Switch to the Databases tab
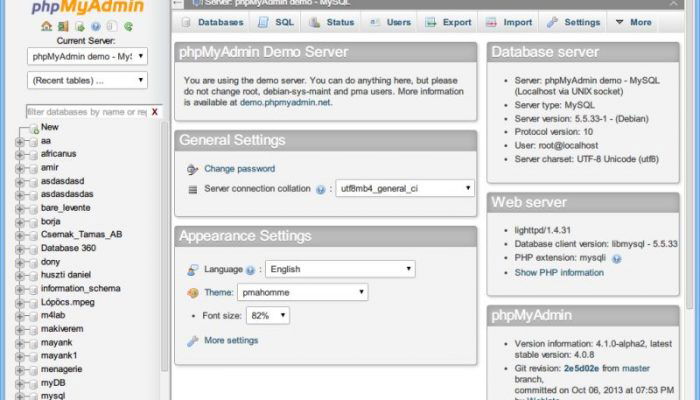Screen dimensions: 700x400 point(212,22)
